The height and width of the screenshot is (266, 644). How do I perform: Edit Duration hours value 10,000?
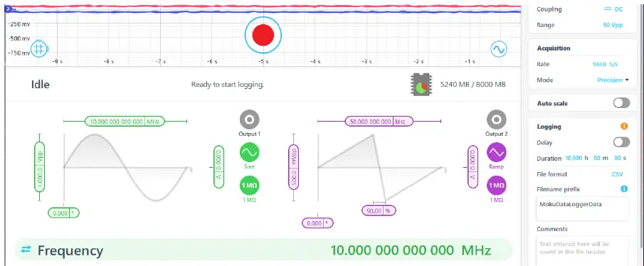[574, 158]
